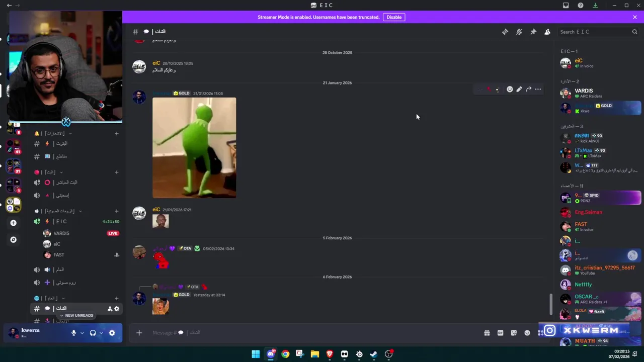644x362 pixels.
Task: Open Ak90l member entry
Action: (x=600, y=138)
